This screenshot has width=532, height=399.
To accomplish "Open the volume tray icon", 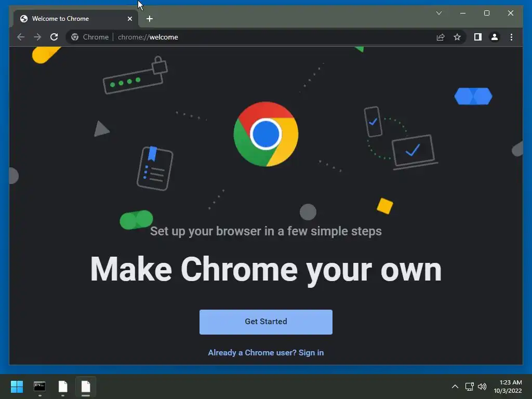I will (x=482, y=387).
